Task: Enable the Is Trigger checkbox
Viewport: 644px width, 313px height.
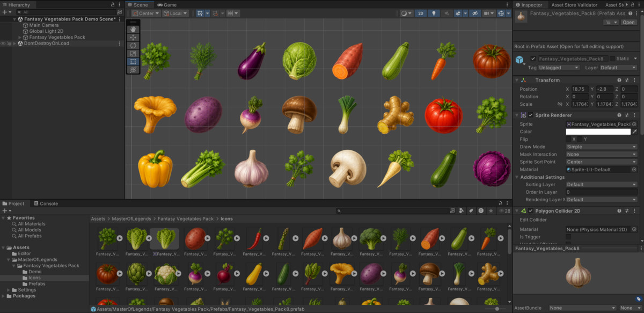Action: 568,237
